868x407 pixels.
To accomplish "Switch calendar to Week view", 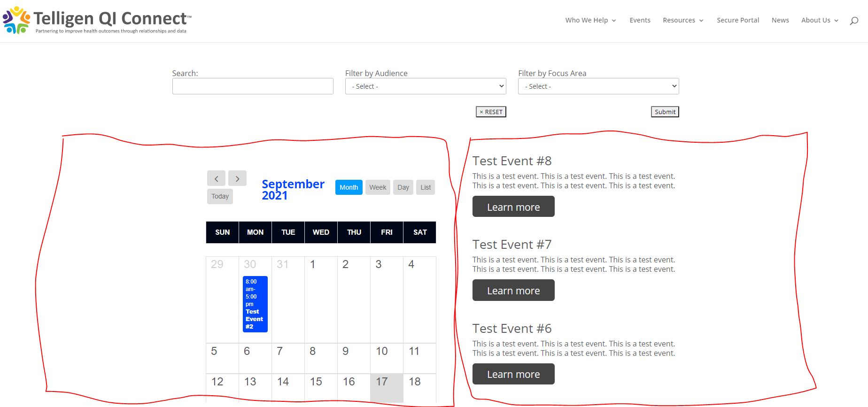I will [x=378, y=187].
